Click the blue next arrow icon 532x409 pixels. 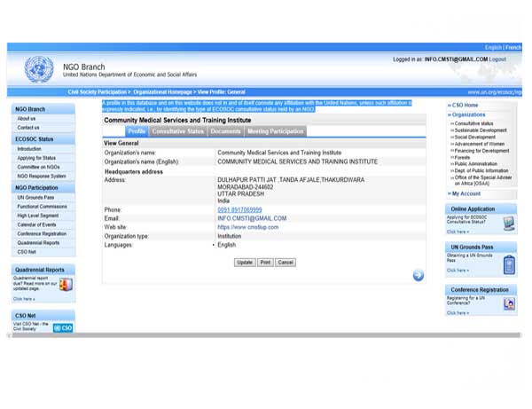(418, 275)
